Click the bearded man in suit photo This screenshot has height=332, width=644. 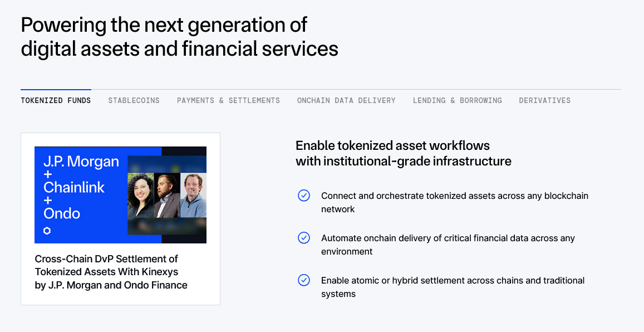tap(167, 195)
